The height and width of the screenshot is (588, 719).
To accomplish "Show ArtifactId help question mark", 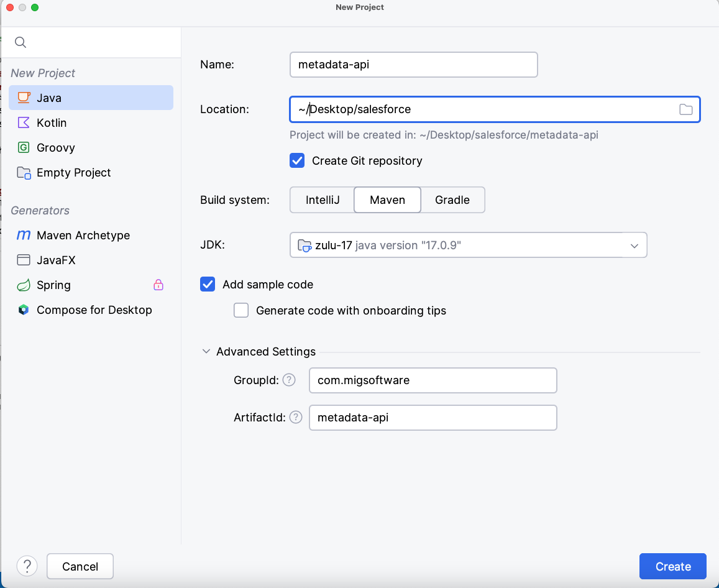I will point(296,417).
